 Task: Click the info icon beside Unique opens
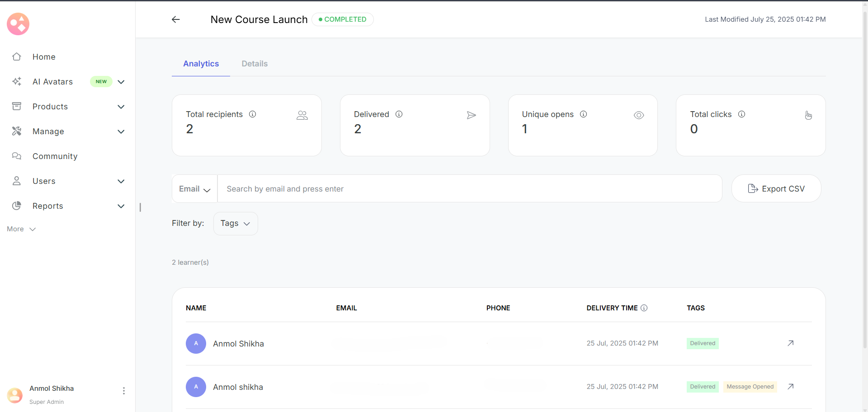[x=583, y=114]
